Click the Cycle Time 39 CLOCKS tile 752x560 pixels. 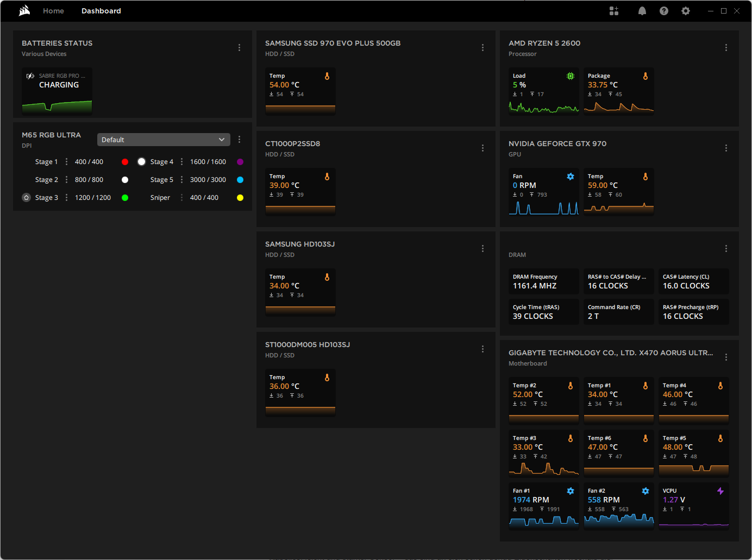543,312
